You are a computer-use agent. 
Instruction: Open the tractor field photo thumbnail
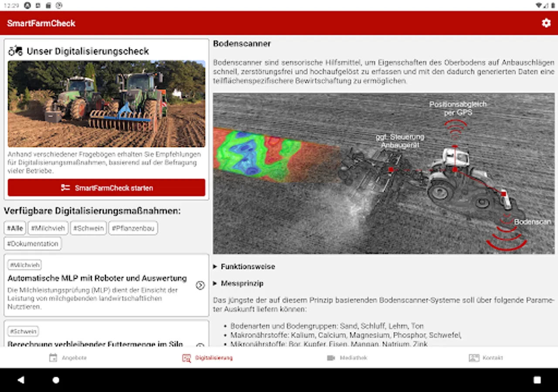106,104
